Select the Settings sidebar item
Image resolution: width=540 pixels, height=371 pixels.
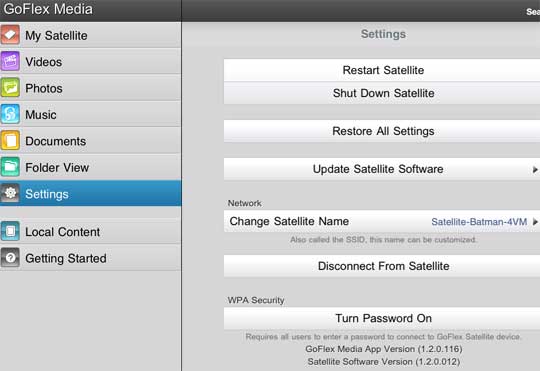(x=91, y=194)
